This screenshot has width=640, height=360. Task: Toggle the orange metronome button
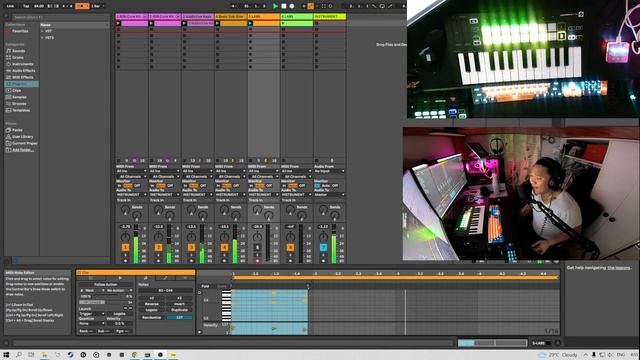point(82,6)
